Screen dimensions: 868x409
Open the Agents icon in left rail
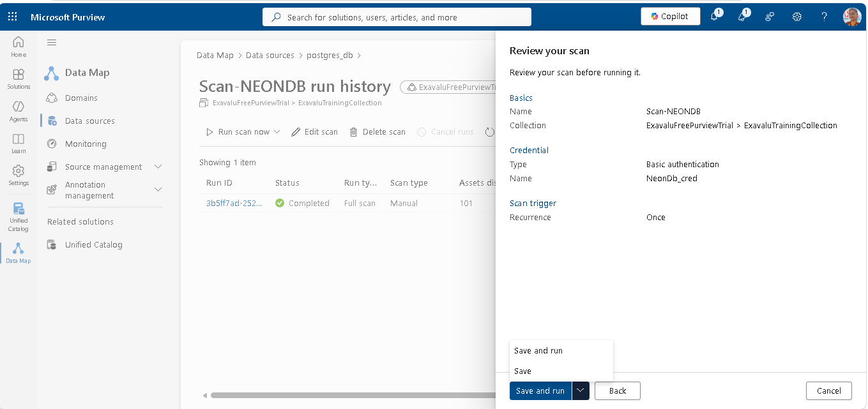click(x=19, y=111)
